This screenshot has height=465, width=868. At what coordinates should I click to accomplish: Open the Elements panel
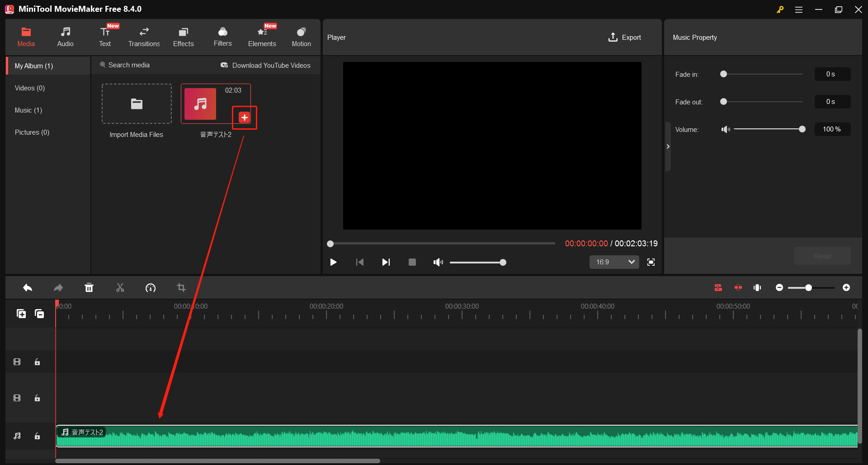click(262, 36)
